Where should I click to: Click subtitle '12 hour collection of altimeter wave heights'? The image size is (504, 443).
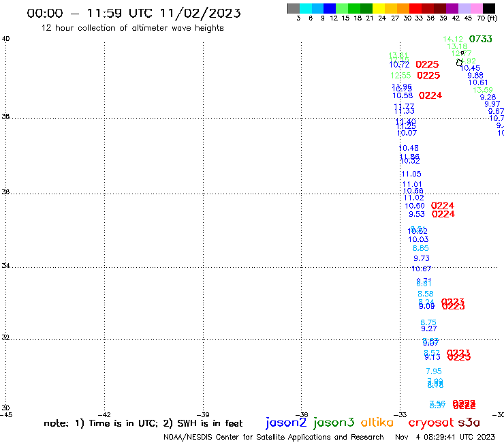coord(132,28)
